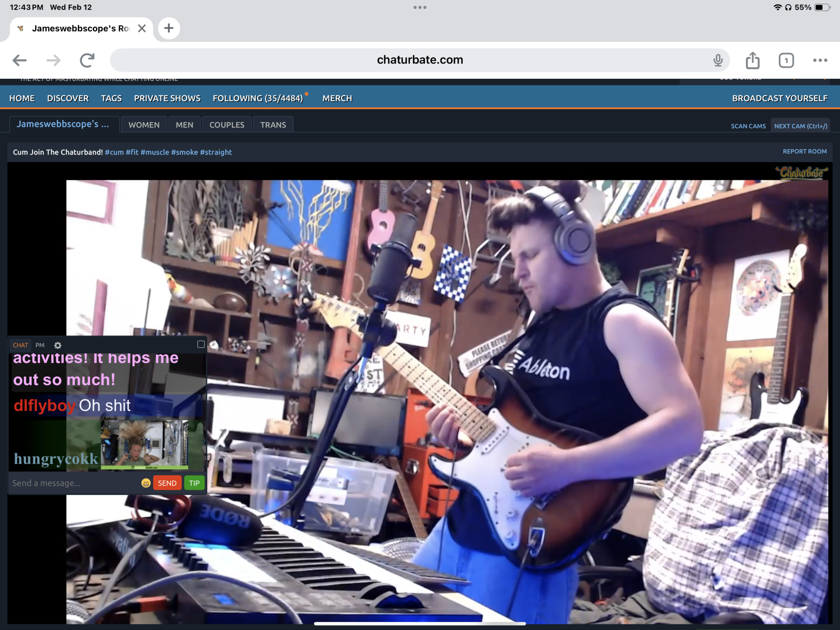Switch to PM tab in chat
The height and width of the screenshot is (630, 840).
(x=40, y=345)
